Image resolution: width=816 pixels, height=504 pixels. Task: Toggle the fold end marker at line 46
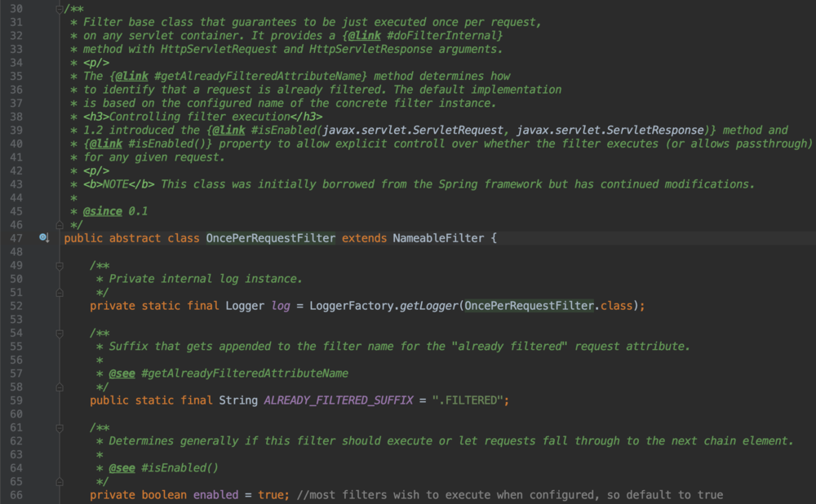point(60,225)
